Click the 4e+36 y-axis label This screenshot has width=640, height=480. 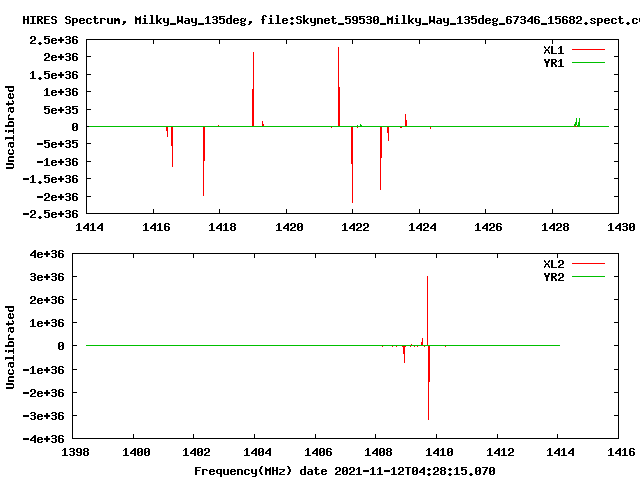[47, 254]
